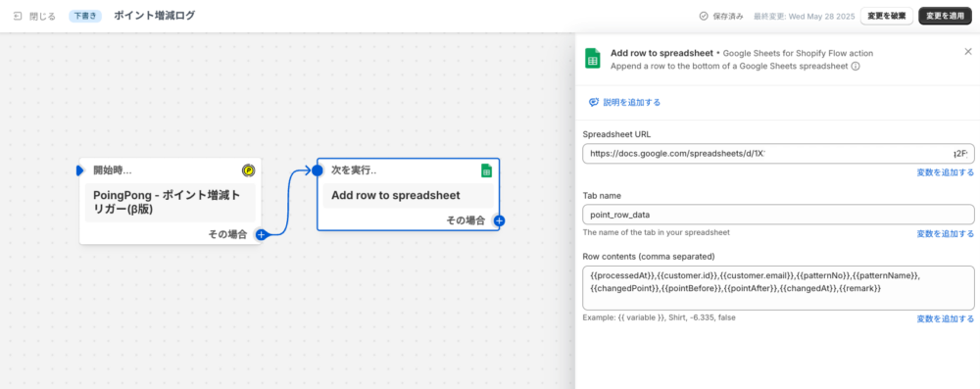Click the Google Sheets icon on action node
The height and width of the screenshot is (389, 980).
[x=486, y=170]
